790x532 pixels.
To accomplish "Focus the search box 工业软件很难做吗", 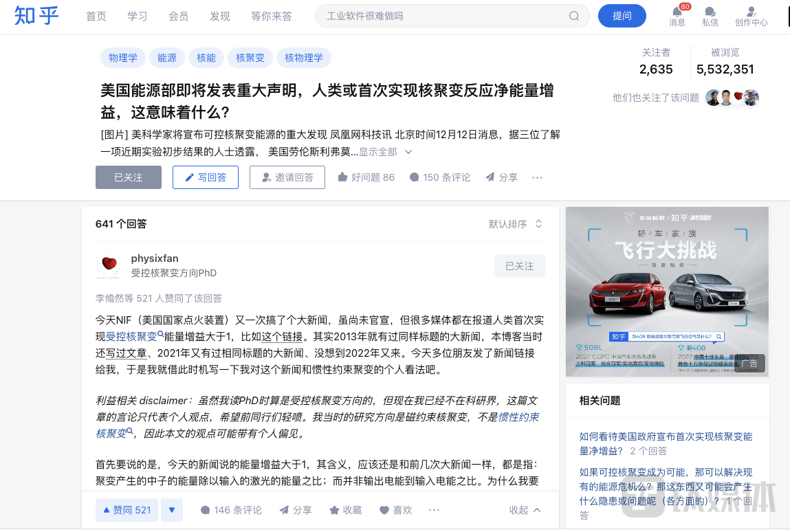I will 440,16.
